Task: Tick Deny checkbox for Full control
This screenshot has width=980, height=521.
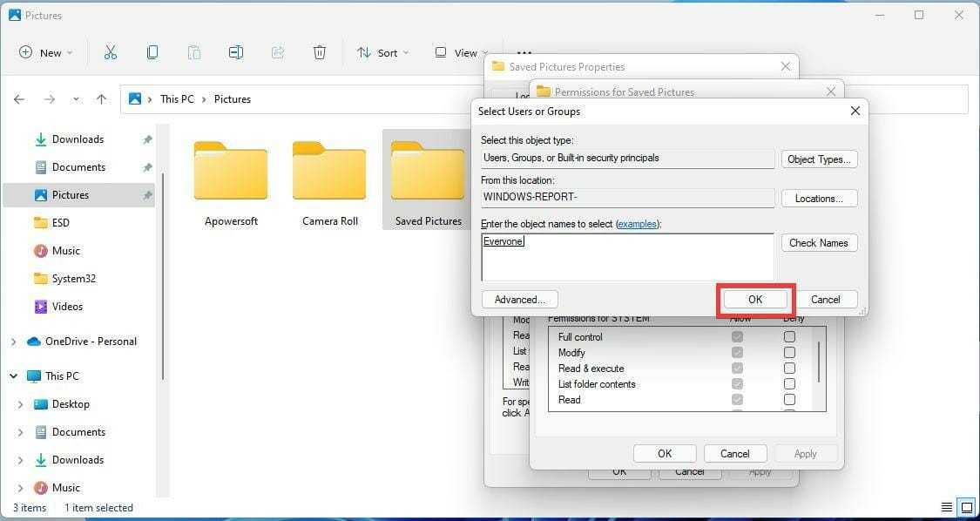Action: tap(789, 337)
